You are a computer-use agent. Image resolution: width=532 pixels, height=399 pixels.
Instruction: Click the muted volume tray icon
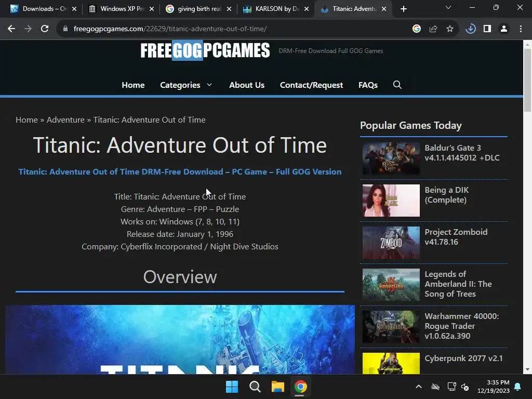click(x=465, y=387)
